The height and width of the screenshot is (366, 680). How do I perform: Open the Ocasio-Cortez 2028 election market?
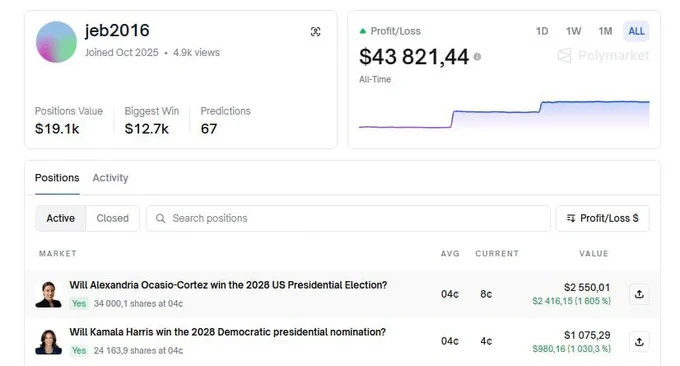pos(228,285)
